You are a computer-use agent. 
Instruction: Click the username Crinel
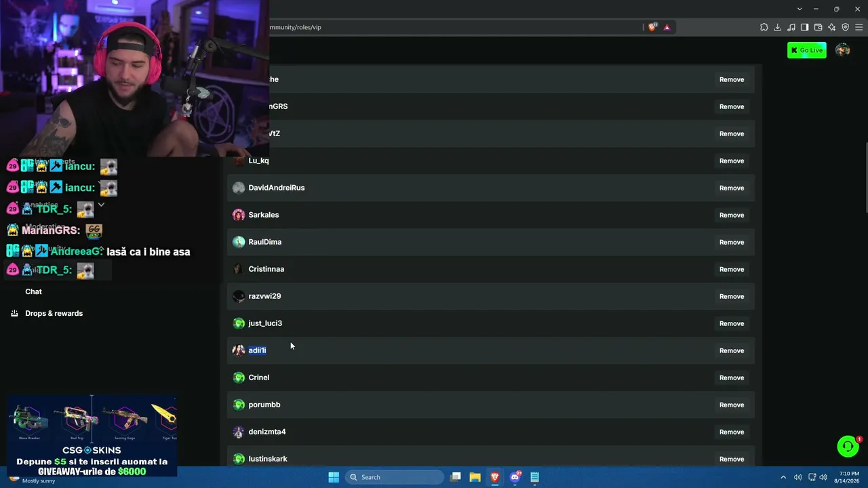pos(259,378)
